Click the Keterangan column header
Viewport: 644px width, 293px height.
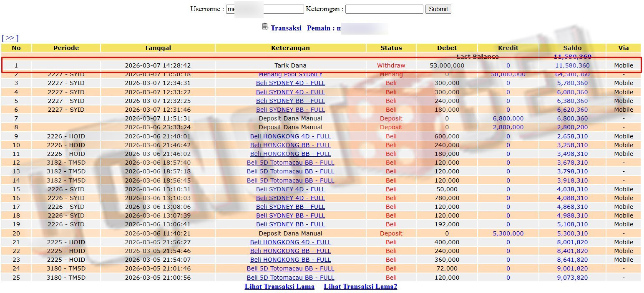290,48
